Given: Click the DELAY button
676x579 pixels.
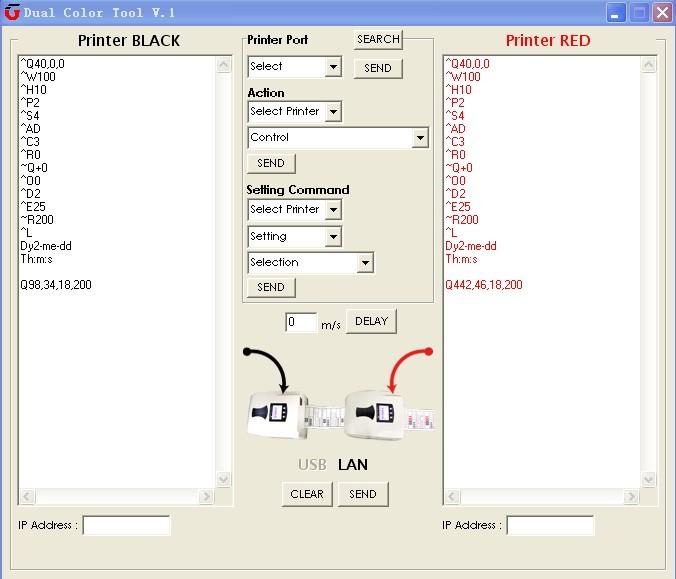Looking at the screenshot, I should coord(371,322).
